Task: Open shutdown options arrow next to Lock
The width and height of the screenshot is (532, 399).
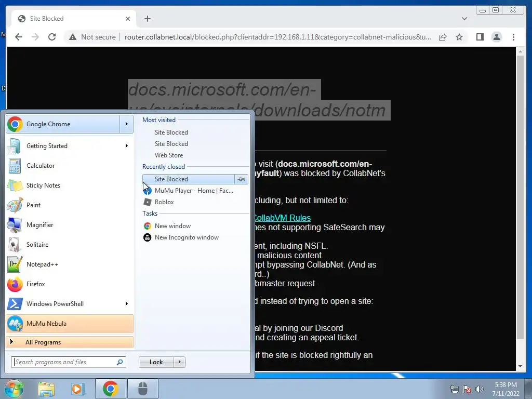Action: click(x=179, y=362)
